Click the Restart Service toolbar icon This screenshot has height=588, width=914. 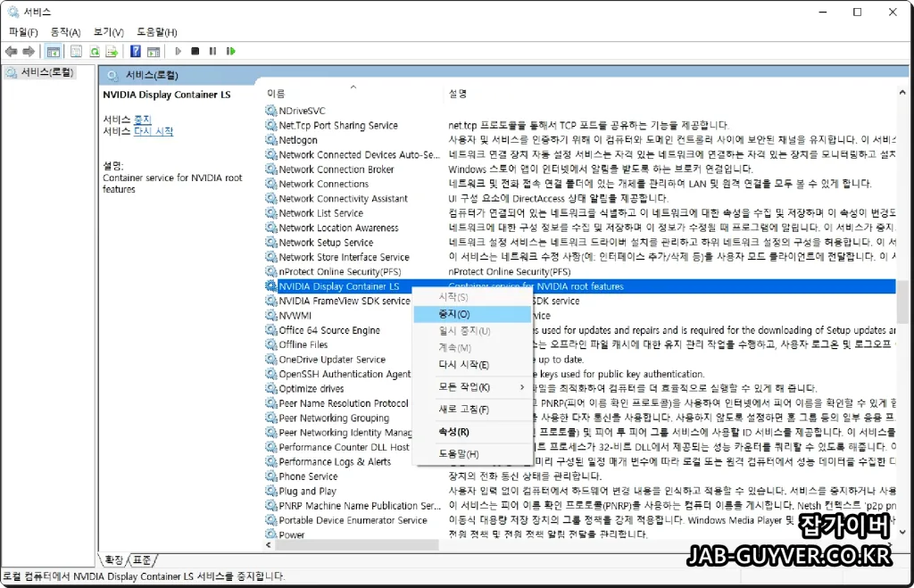click(x=231, y=51)
